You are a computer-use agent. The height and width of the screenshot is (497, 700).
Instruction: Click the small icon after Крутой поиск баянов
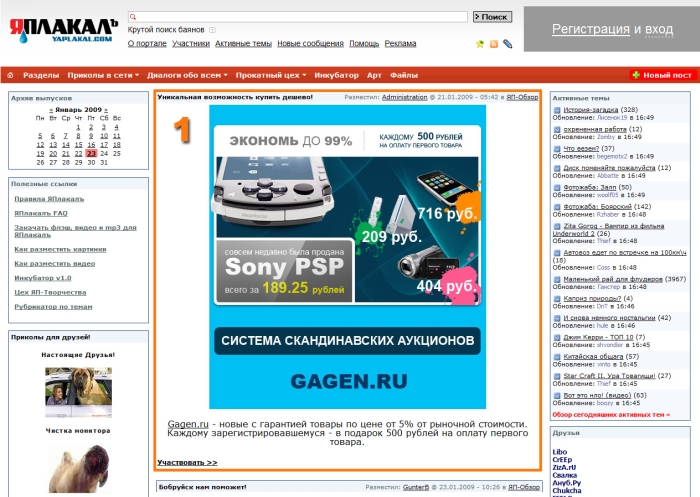tap(213, 30)
